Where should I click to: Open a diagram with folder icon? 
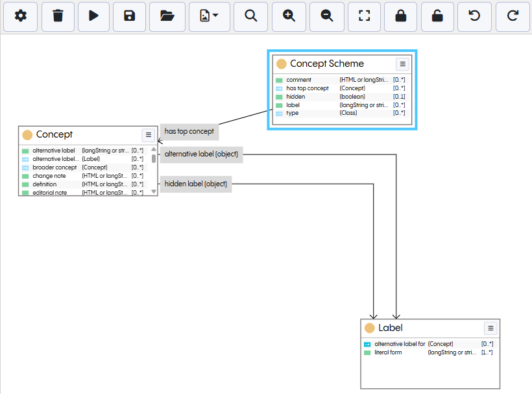point(167,16)
